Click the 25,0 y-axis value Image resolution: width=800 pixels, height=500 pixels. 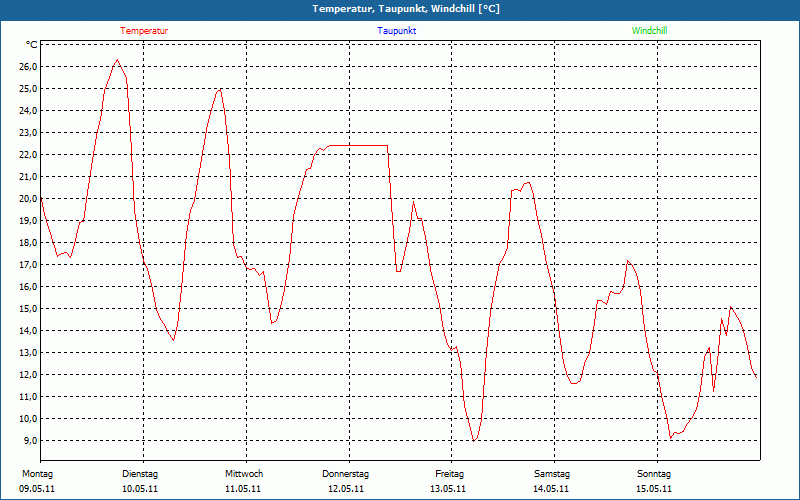pyautogui.click(x=28, y=89)
